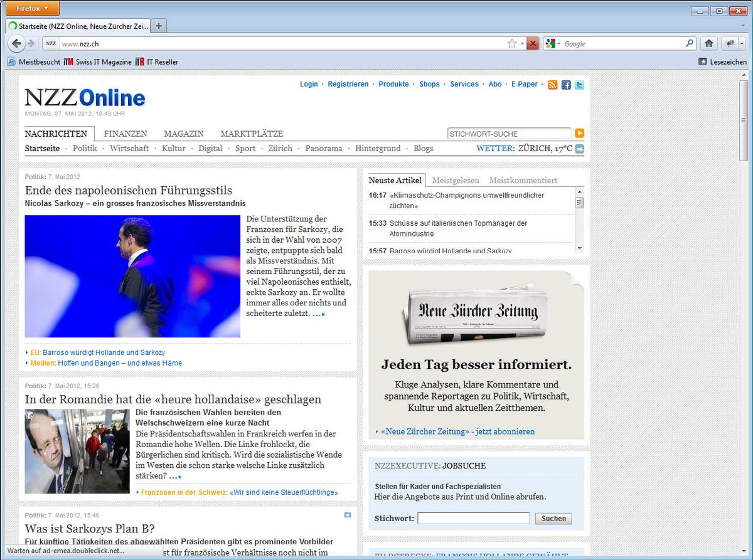
Task: Select the NACHRICHTEN tab
Action: pos(56,134)
